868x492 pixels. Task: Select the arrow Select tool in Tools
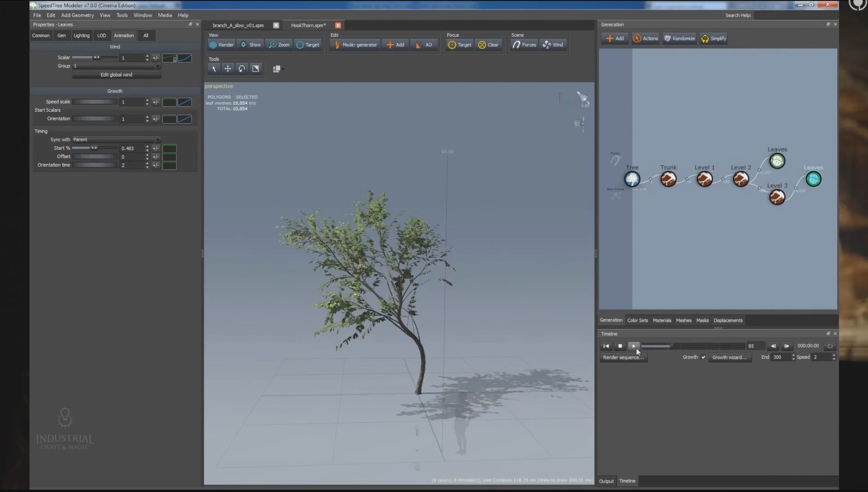point(214,69)
